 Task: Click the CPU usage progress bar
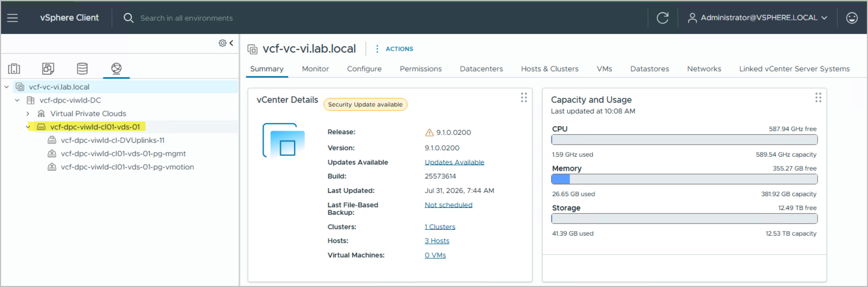pyautogui.click(x=685, y=140)
